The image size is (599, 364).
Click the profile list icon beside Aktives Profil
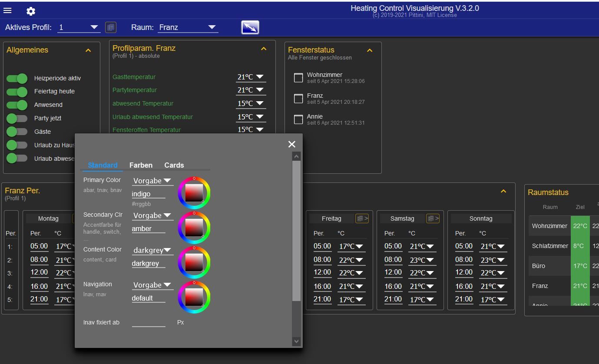111,27
